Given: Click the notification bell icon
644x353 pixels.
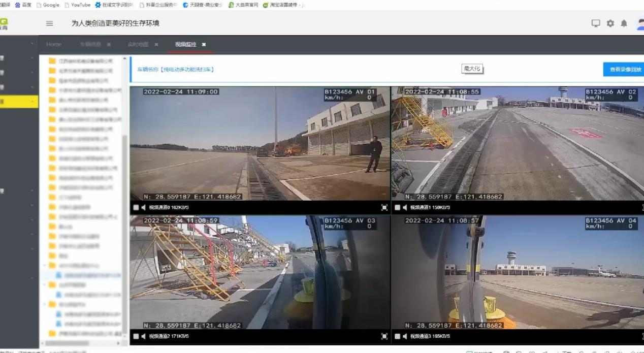Looking at the screenshot, I should coord(624,23).
